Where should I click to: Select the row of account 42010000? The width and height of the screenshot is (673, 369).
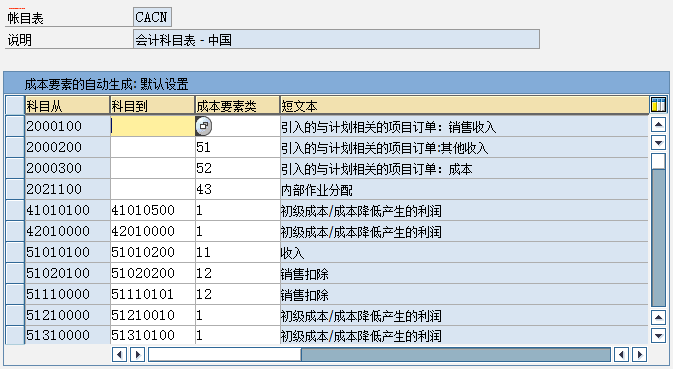[x=15, y=231]
